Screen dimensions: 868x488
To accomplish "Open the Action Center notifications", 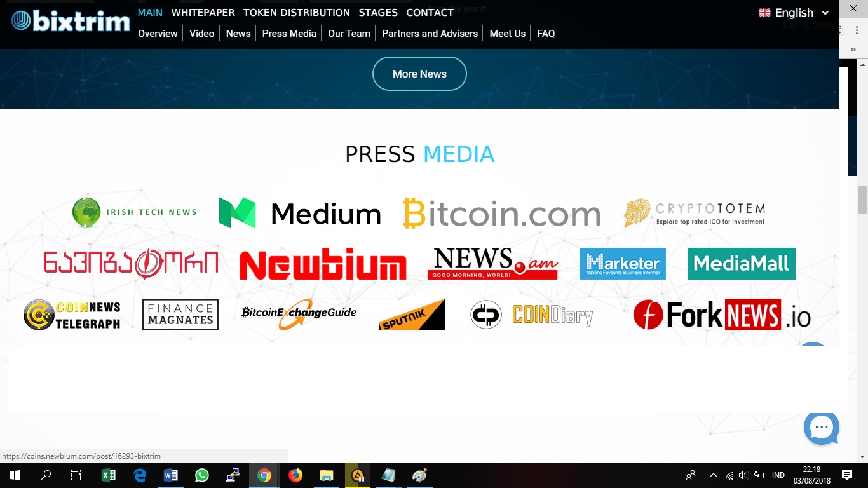I will point(847,475).
